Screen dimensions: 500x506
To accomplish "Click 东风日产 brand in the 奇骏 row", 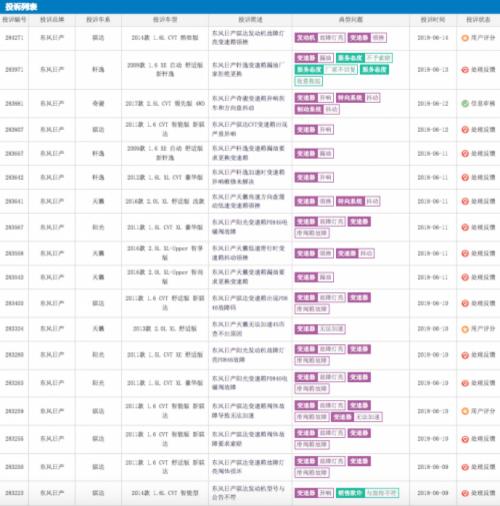I will click(52, 104).
